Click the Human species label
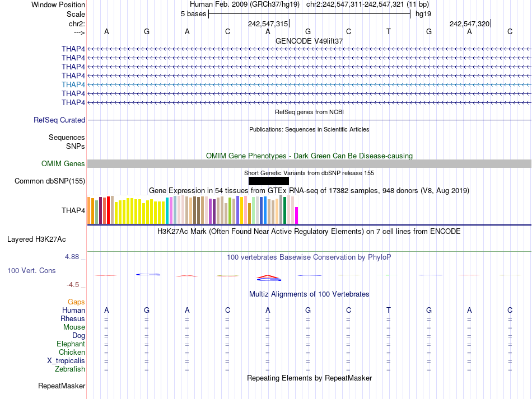The height and width of the screenshot is (399, 532). point(73,310)
